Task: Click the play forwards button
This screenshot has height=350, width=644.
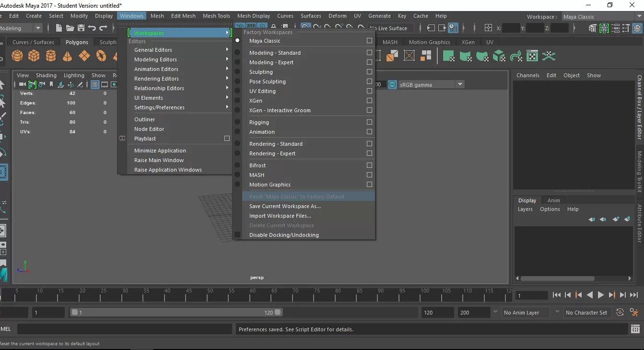Action: tap(601, 295)
